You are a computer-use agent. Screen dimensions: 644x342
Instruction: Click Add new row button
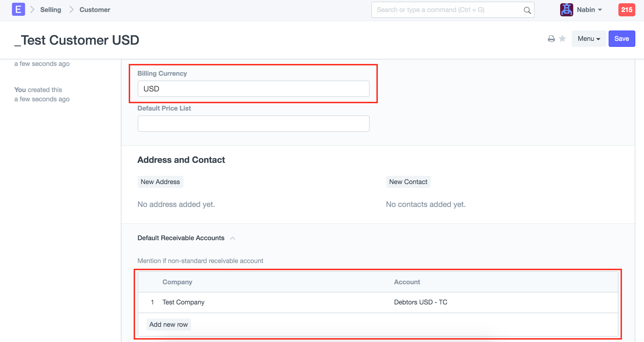point(168,325)
